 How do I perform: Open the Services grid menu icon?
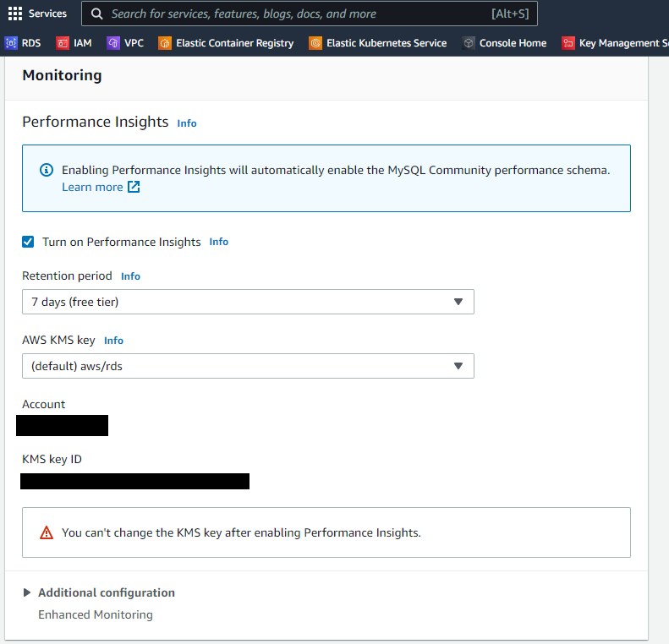(x=15, y=14)
